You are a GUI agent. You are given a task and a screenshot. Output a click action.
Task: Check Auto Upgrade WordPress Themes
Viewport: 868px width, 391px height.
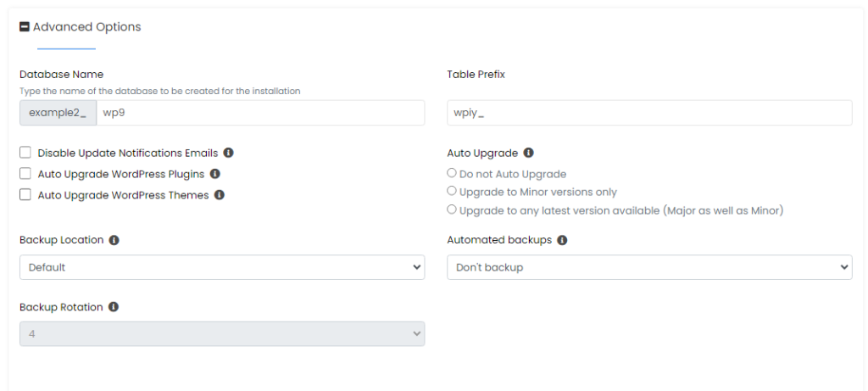(25, 195)
